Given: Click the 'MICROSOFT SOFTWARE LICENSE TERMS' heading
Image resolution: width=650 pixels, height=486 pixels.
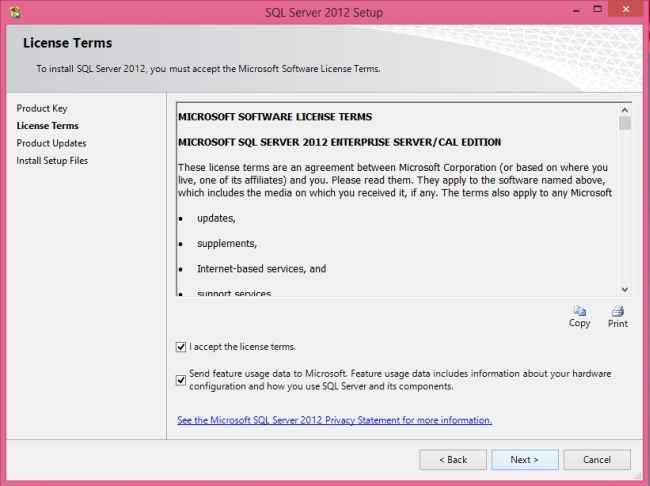Looking at the screenshot, I should [x=275, y=117].
